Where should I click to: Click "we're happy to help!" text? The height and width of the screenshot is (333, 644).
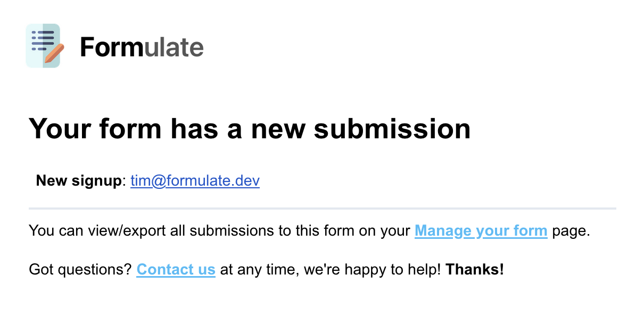point(373,269)
